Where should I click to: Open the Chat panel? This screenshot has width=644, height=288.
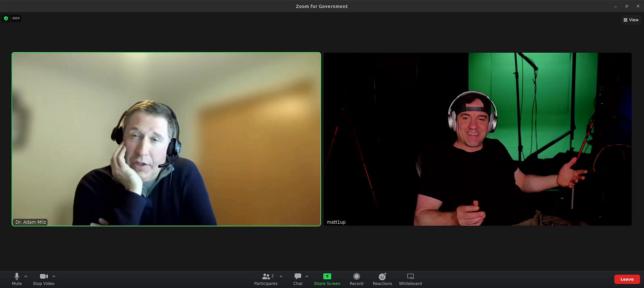pyautogui.click(x=298, y=279)
